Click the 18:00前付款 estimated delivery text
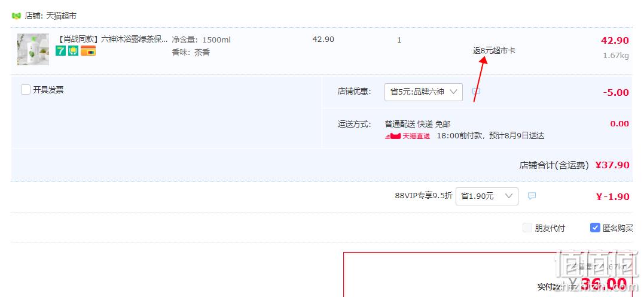The height and width of the screenshot is (297, 644). click(490, 136)
